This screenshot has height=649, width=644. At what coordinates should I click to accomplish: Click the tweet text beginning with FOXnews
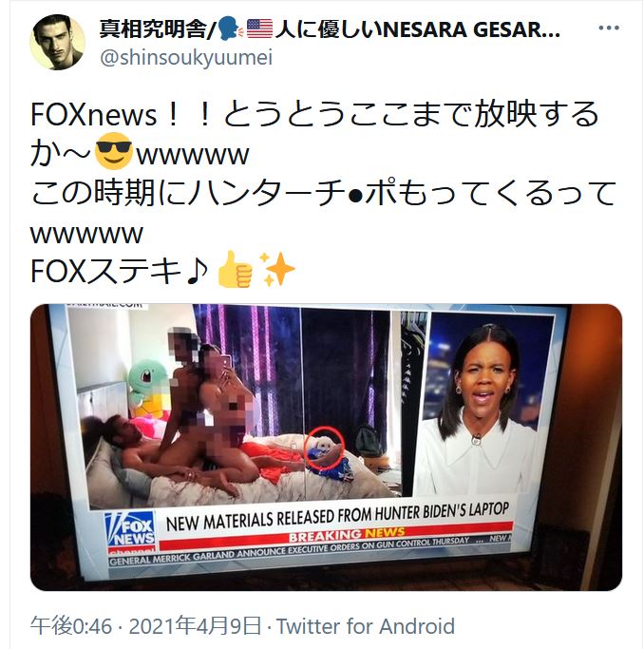pos(323,193)
